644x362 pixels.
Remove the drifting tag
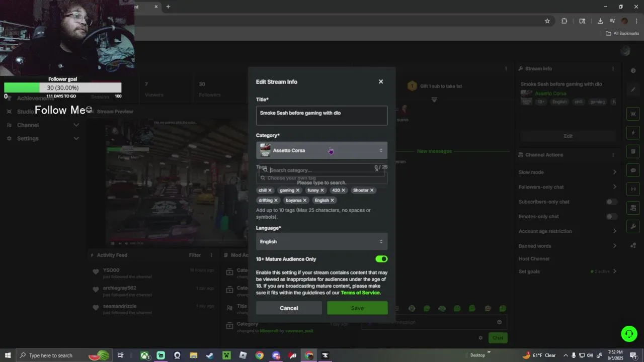pyautogui.click(x=276, y=200)
